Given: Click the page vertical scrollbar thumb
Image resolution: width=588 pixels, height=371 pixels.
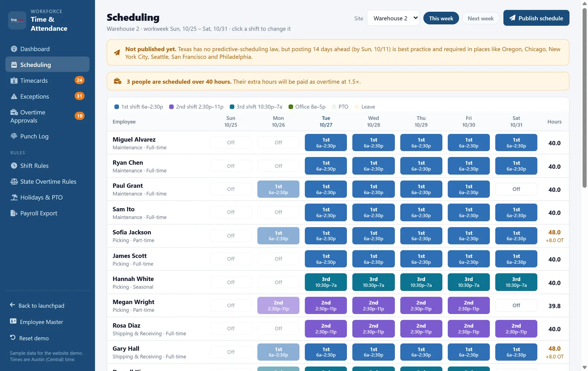Looking at the screenshot, I should pyautogui.click(x=584, y=97).
